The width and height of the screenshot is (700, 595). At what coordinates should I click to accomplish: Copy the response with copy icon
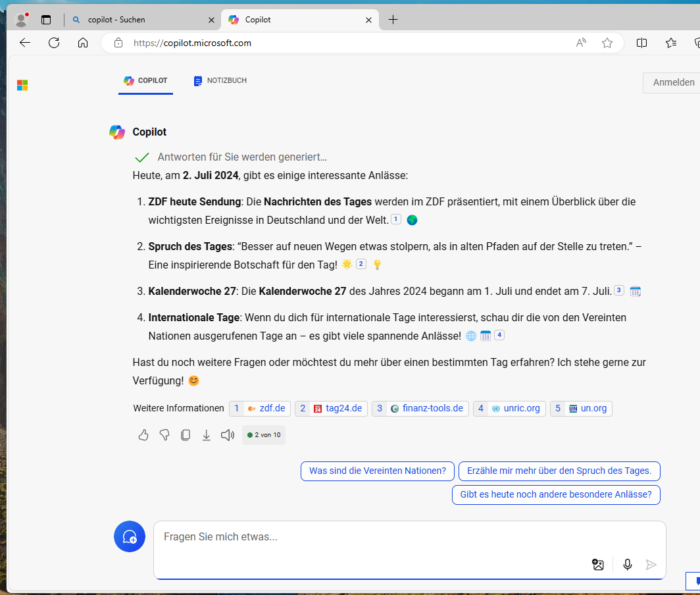click(x=186, y=434)
